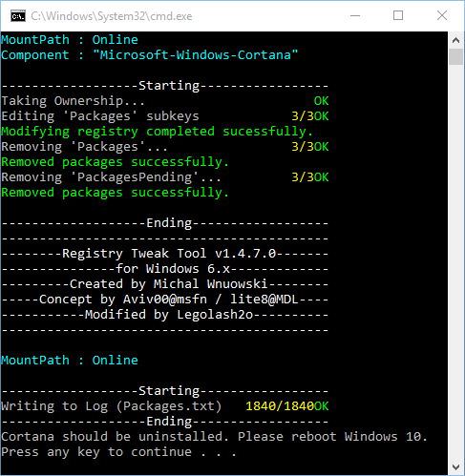This screenshot has width=465, height=476.
Task: Click 'Created by Michal Wnuowski' text
Action: 169,284
